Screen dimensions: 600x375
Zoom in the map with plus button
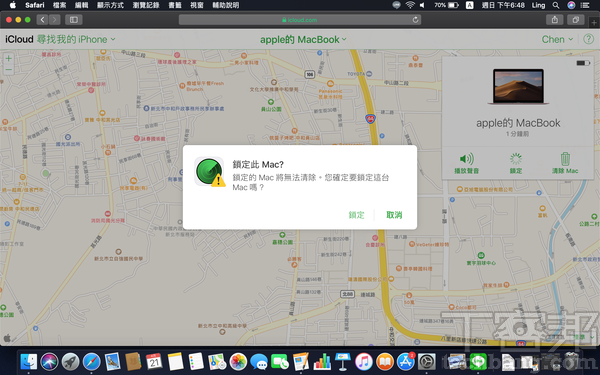[8, 59]
